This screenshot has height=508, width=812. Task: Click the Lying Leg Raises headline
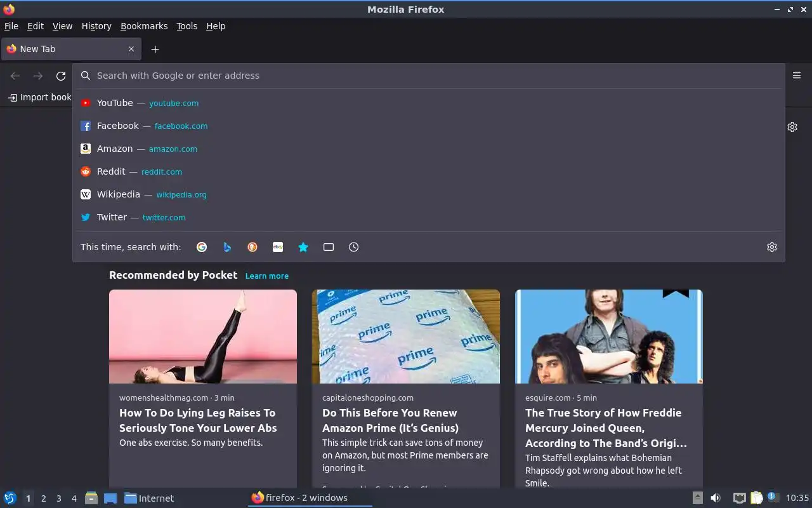click(x=198, y=420)
